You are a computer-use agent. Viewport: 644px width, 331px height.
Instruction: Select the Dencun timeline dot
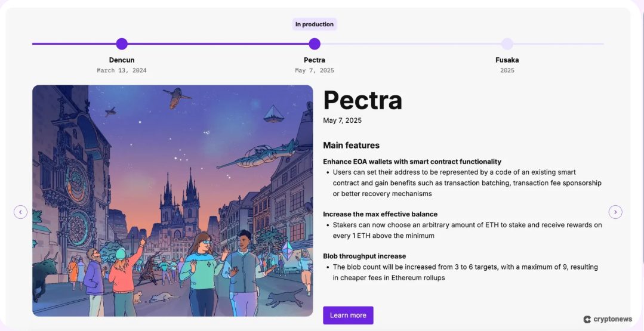(x=122, y=44)
